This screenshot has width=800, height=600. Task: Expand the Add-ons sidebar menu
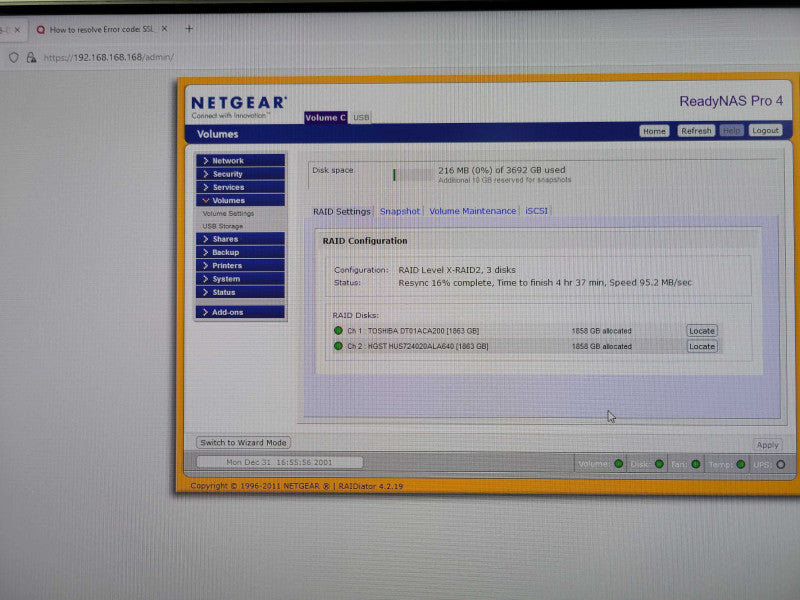coord(240,312)
